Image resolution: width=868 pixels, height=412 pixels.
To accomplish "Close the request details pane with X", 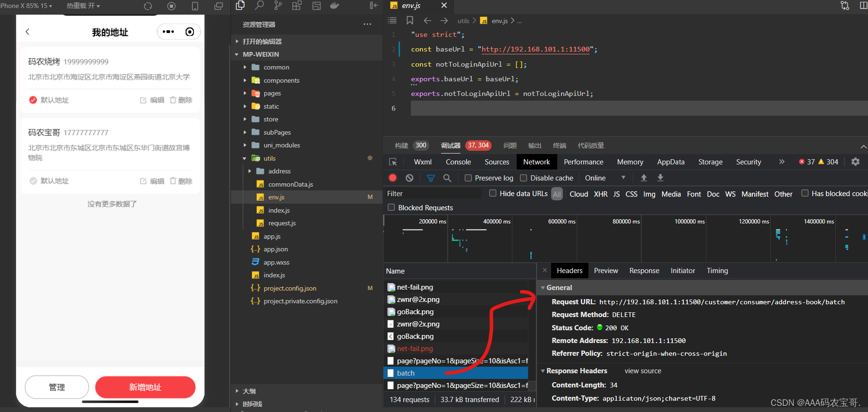I will click(545, 270).
